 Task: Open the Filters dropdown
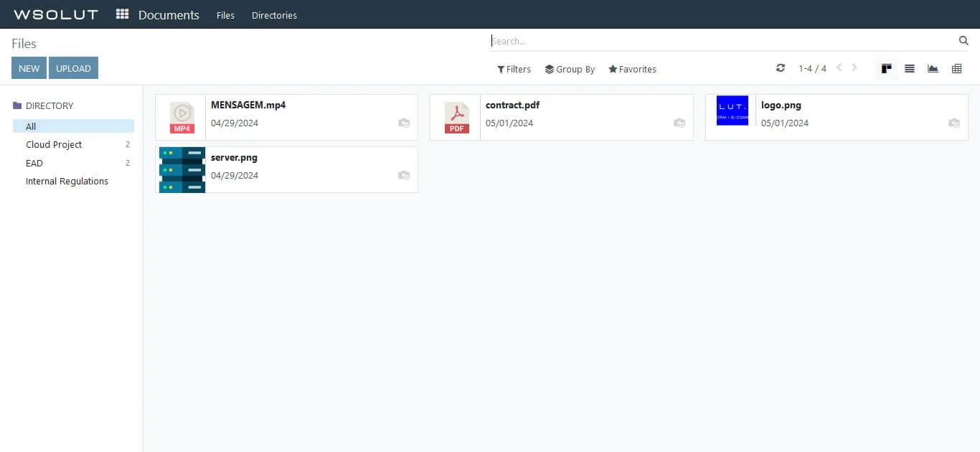click(514, 70)
